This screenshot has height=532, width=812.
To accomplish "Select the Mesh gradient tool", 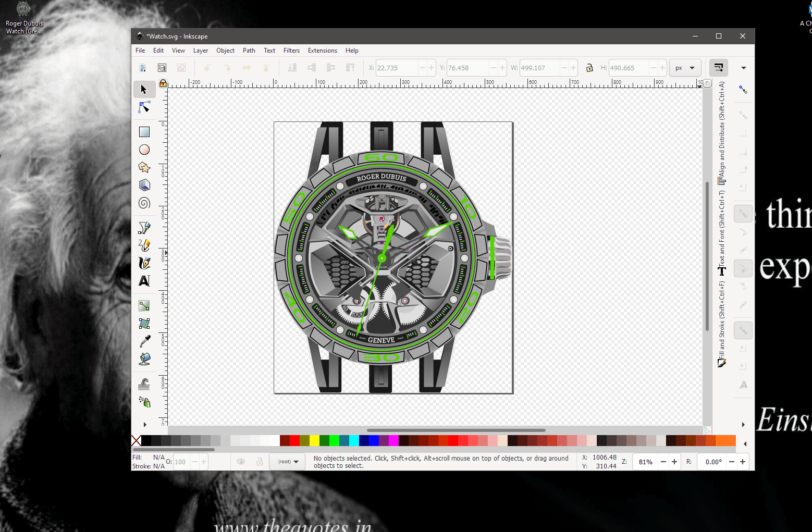I will pyautogui.click(x=144, y=324).
